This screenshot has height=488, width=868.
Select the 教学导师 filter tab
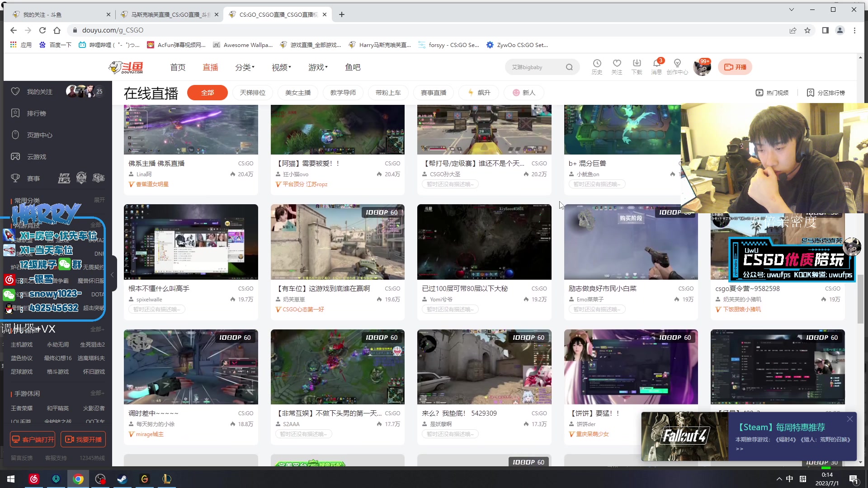pos(343,93)
